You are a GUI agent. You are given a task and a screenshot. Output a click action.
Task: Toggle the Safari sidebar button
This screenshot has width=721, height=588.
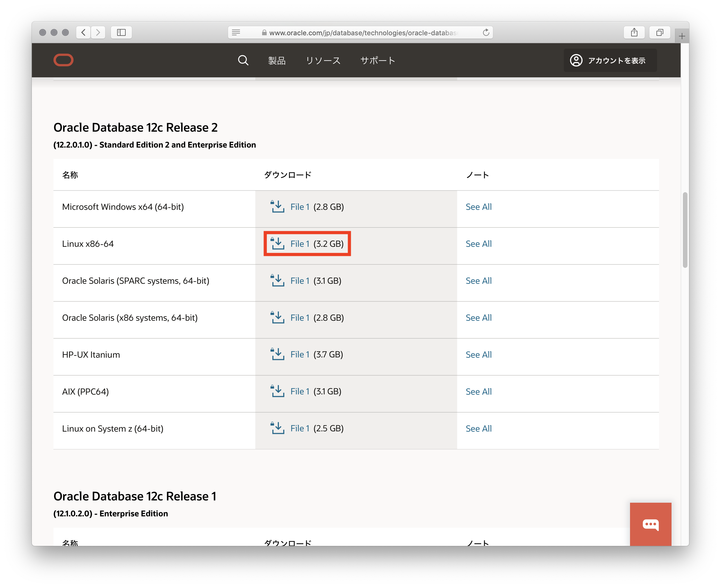[121, 32]
